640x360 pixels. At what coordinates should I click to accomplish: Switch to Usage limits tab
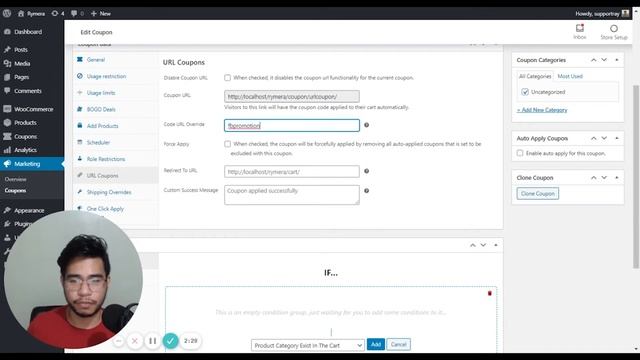(x=101, y=93)
